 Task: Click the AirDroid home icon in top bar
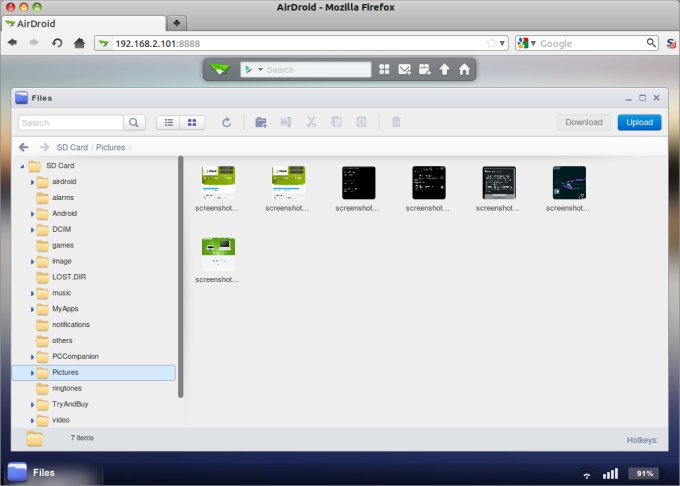(x=464, y=70)
